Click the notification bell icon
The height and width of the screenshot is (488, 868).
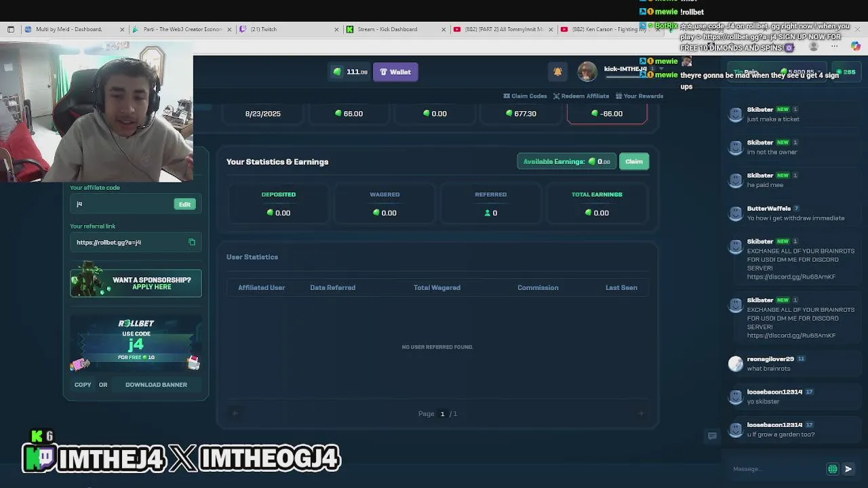point(557,72)
